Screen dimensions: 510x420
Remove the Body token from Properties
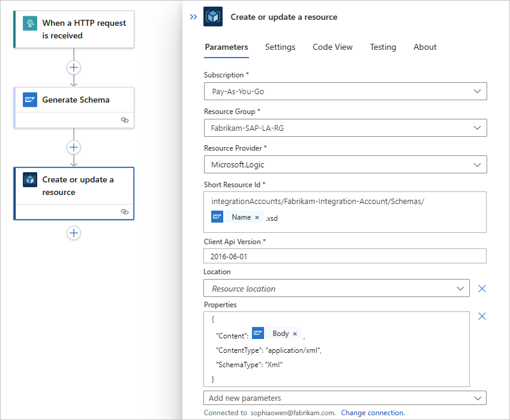coord(295,334)
